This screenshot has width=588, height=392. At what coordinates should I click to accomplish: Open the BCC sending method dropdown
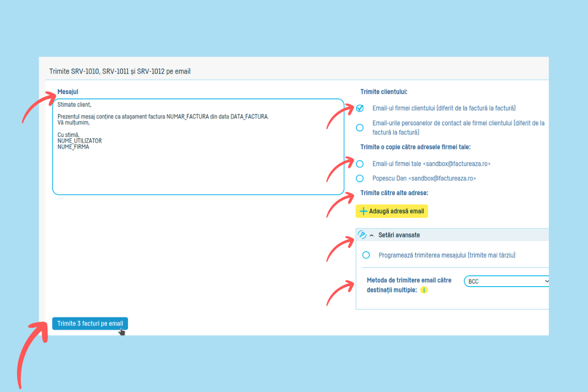pos(507,281)
